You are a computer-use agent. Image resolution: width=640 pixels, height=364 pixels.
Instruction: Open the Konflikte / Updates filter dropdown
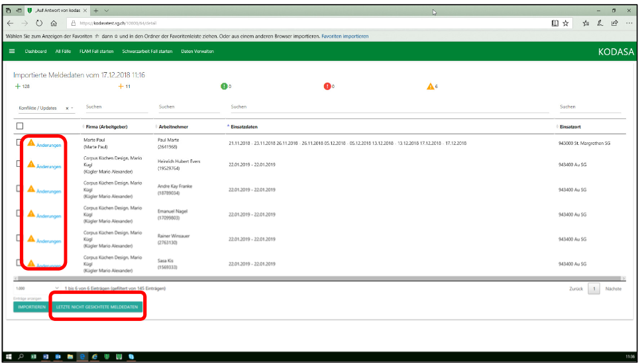[72, 108]
